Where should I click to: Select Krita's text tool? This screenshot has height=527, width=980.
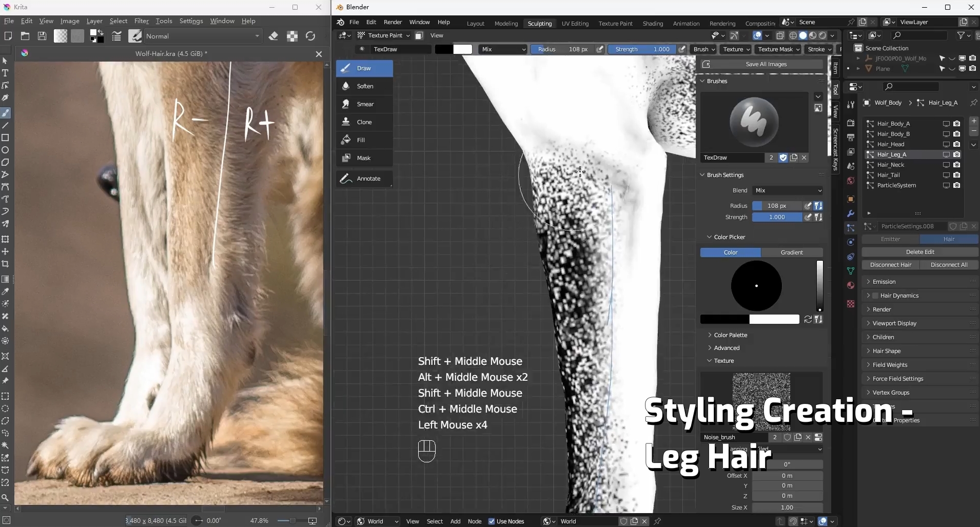pos(5,73)
